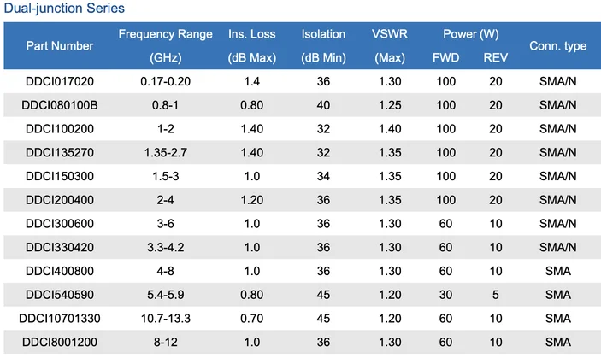Select the 5.4-5.9 frequency range cell
The width and height of the screenshot is (601, 364).
point(165,294)
